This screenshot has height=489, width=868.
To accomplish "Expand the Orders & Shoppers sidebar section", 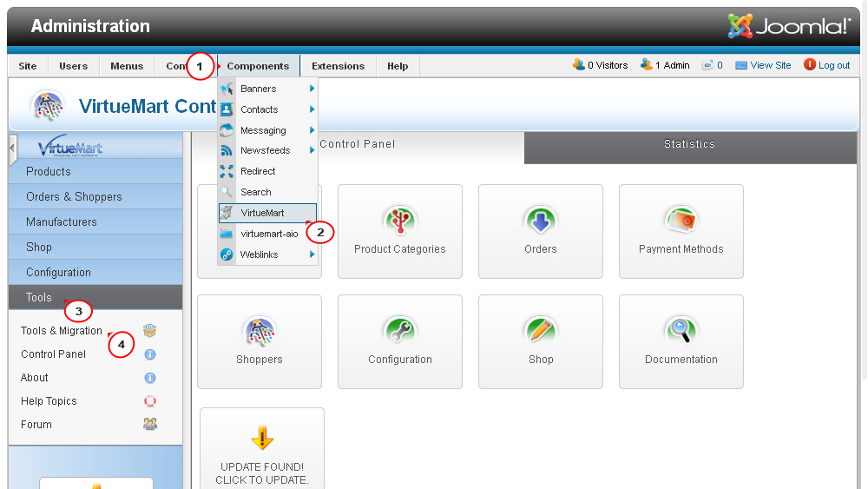I will pyautogui.click(x=95, y=196).
